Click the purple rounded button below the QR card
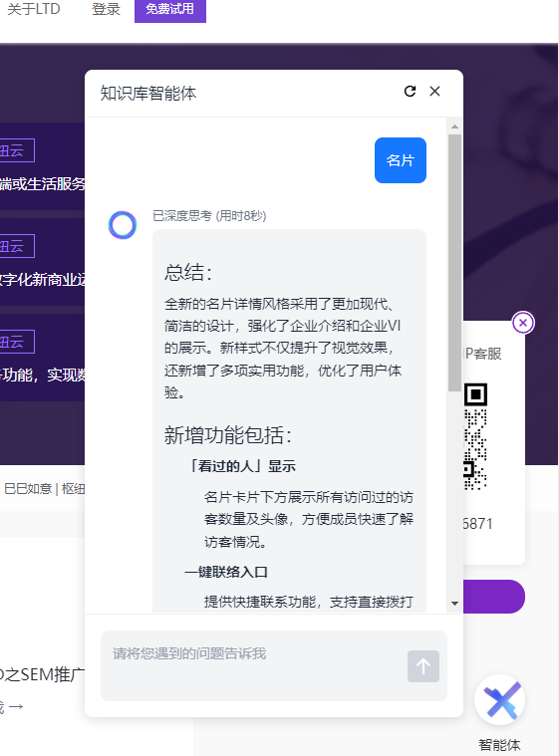This screenshot has width=559, height=756. tap(494, 597)
